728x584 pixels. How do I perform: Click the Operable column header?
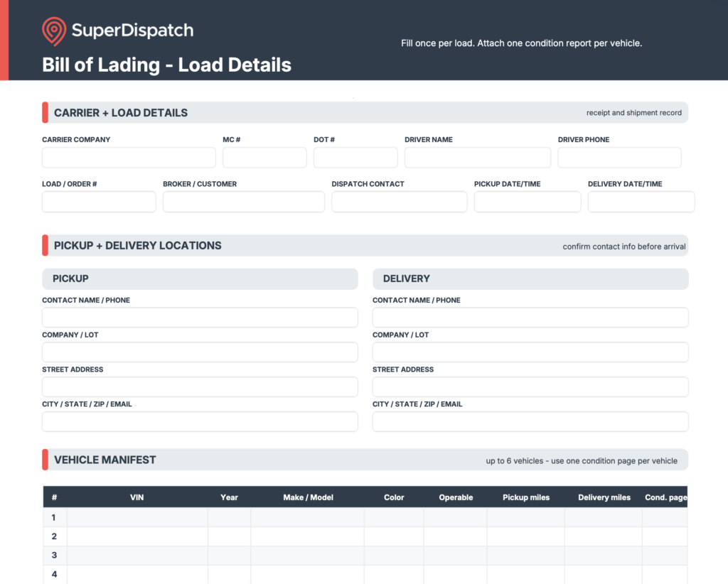point(456,497)
